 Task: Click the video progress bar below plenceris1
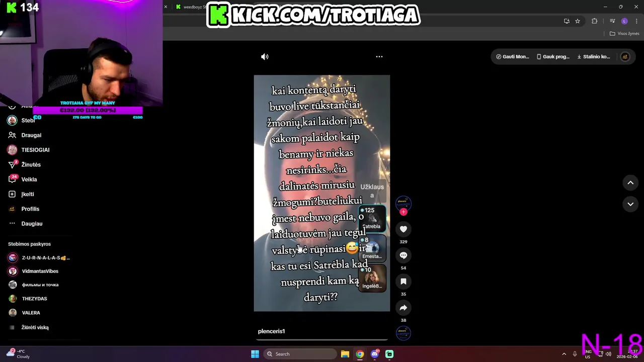322,340
